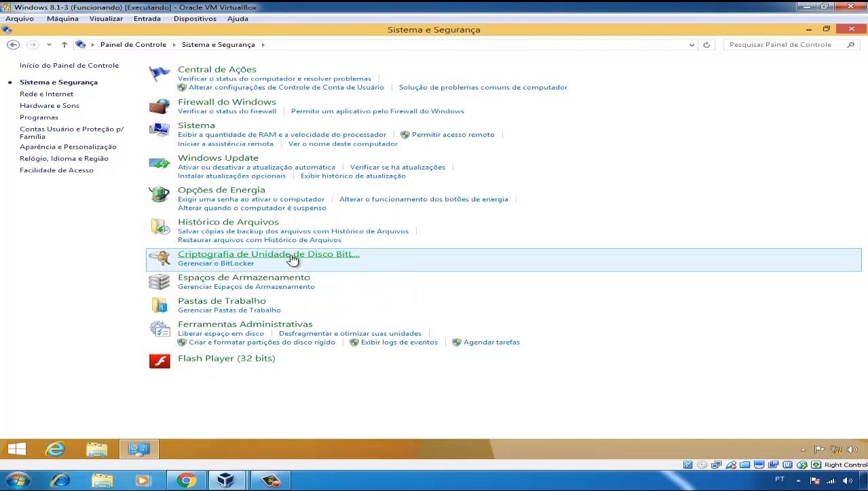Open the Ajuda menu
This screenshot has width=868, height=491.
point(238,18)
